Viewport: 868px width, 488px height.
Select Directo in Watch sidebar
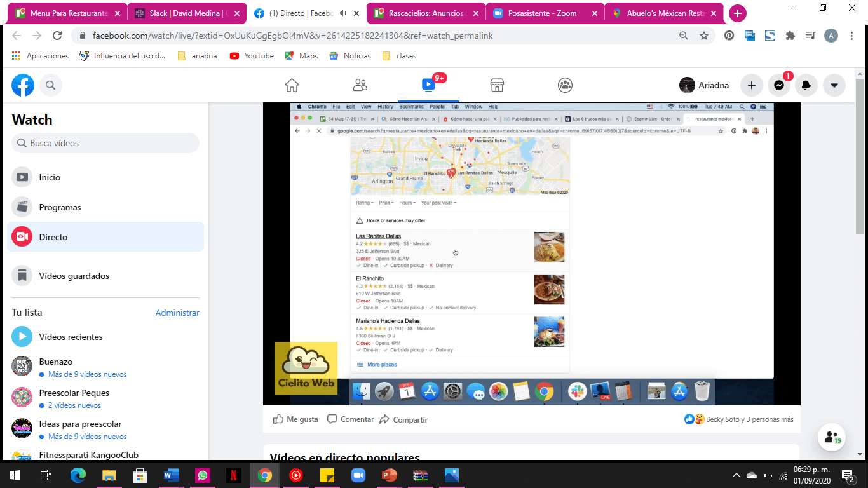tap(105, 237)
